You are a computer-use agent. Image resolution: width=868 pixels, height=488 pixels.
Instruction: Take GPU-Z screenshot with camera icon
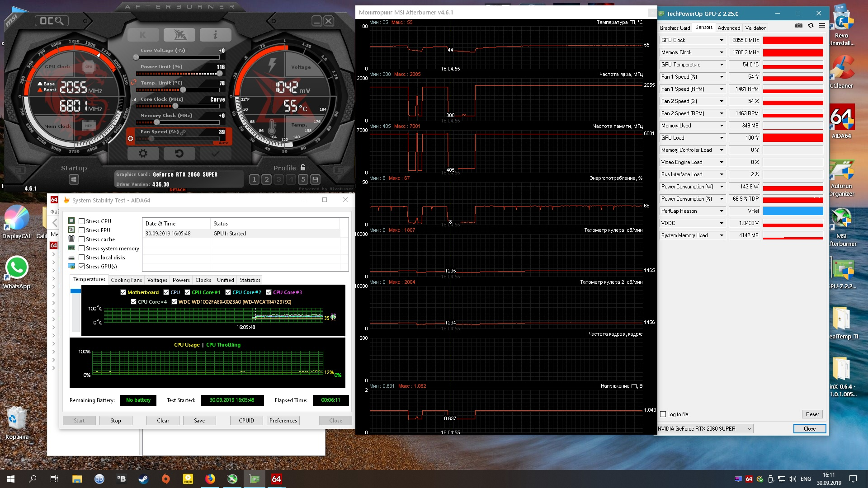tap(799, 26)
